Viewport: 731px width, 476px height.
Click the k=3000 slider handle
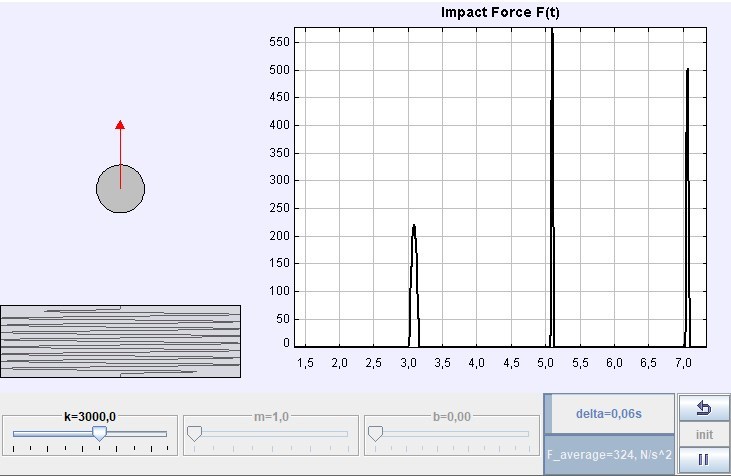pyautogui.click(x=99, y=433)
